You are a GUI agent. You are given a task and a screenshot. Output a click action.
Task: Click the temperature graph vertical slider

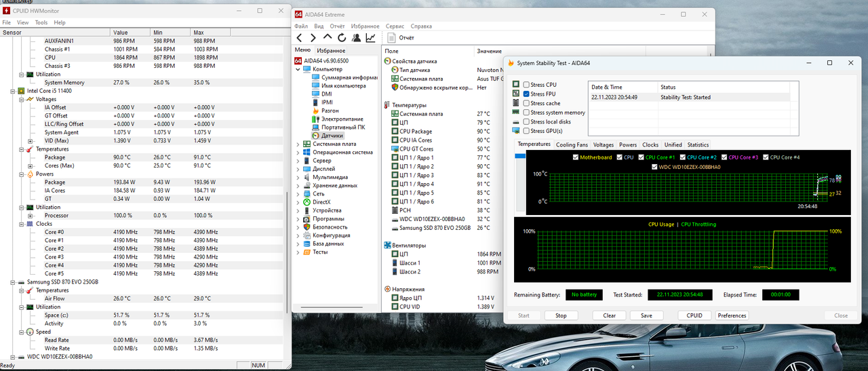tap(520, 183)
